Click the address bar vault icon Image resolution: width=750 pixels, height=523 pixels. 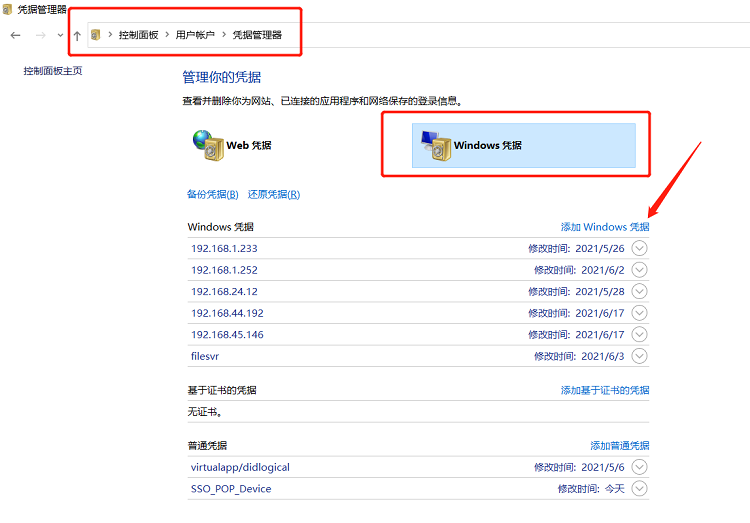click(96, 35)
